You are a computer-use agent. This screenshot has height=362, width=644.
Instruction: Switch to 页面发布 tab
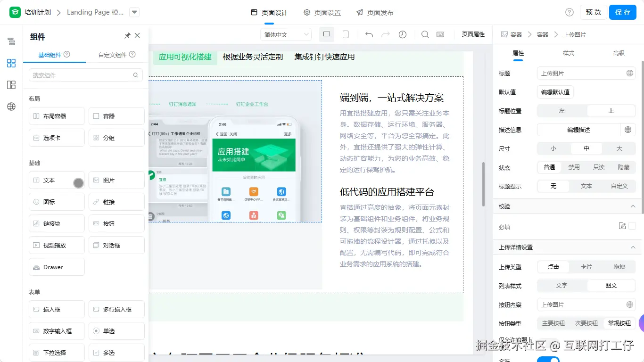(x=375, y=13)
